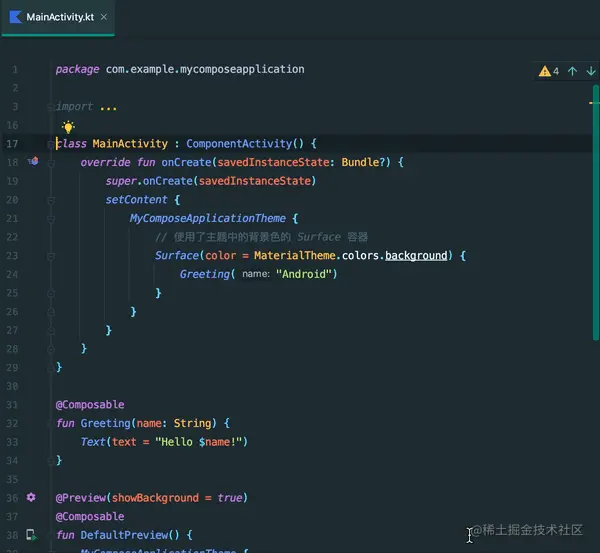Click the "Hello $name!" string on line 33
Viewport: 600px width, 553px height.
199,442
